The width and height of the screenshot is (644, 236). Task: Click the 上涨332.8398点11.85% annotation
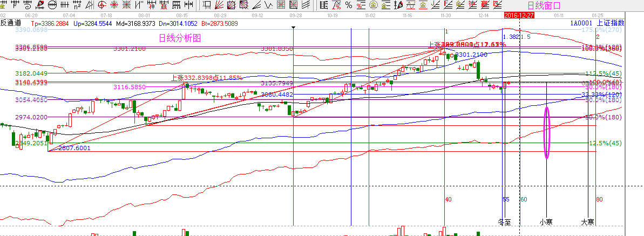coord(206,77)
